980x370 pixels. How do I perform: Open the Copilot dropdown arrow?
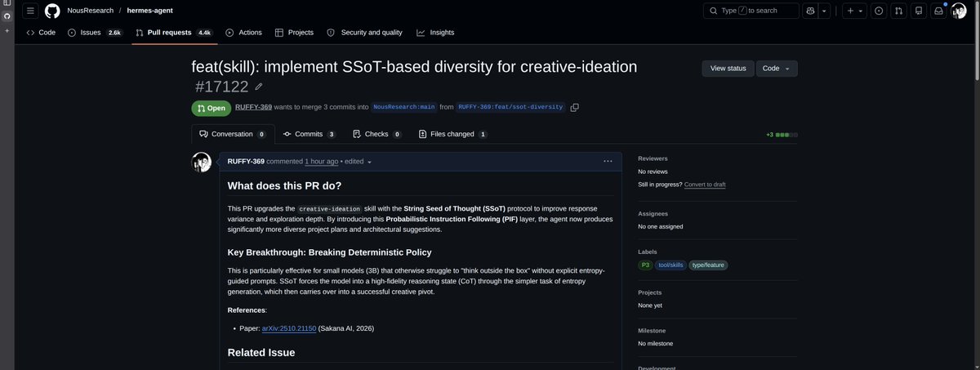click(x=824, y=11)
